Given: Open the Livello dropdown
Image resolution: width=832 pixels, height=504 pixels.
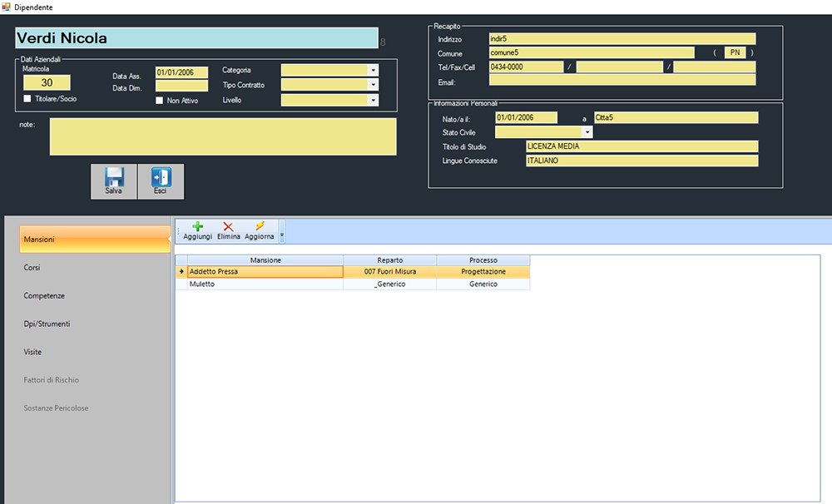Looking at the screenshot, I should click(x=374, y=100).
